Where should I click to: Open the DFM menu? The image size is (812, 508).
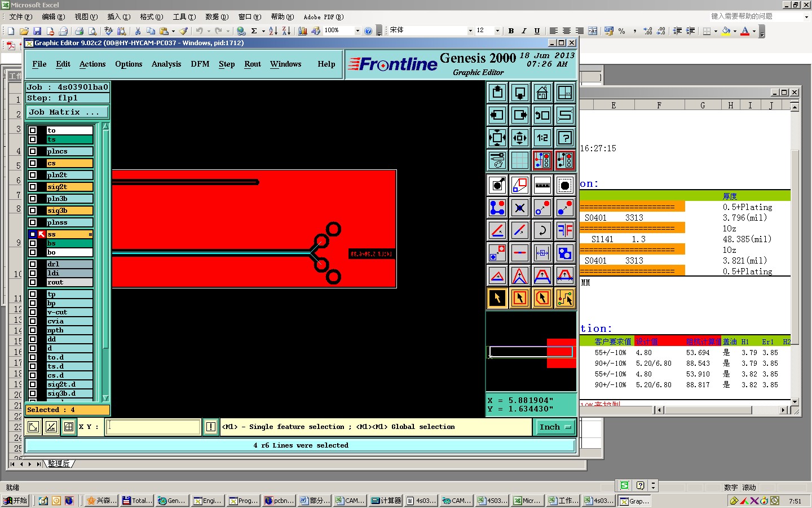(200, 64)
